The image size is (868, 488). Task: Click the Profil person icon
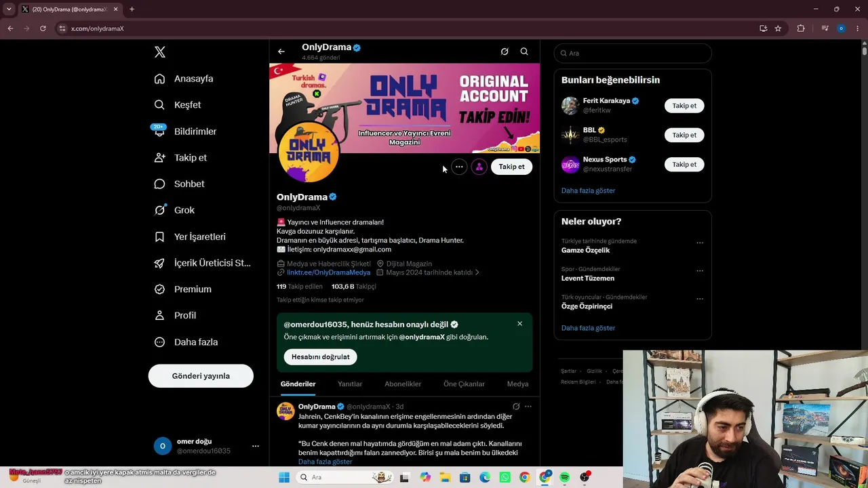point(159,315)
